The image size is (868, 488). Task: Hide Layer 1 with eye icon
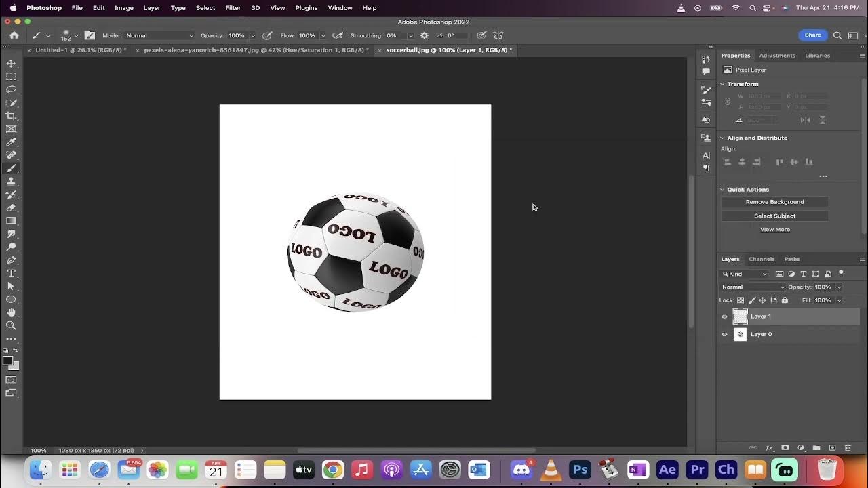pos(724,317)
